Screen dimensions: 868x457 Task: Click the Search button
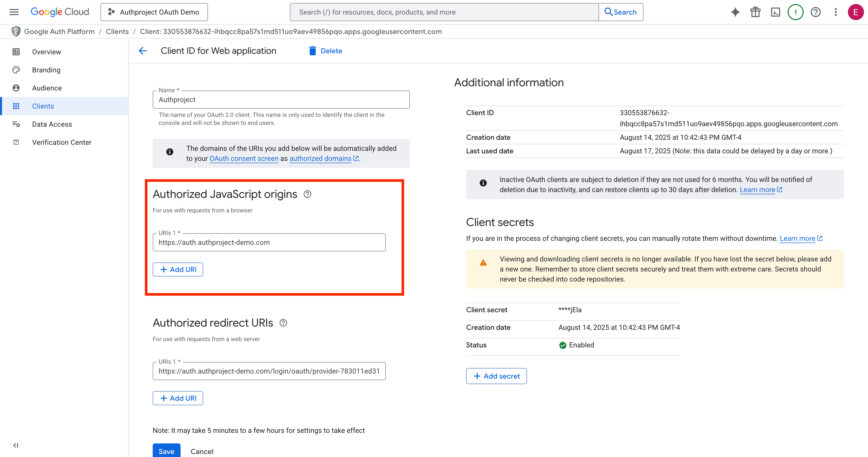[621, 12]
